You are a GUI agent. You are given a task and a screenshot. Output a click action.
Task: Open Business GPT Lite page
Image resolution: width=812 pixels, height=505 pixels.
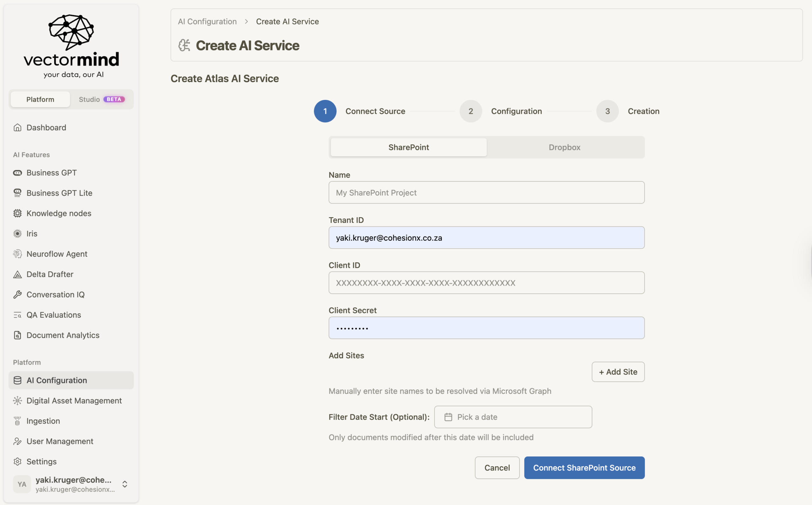click(71, 193)
